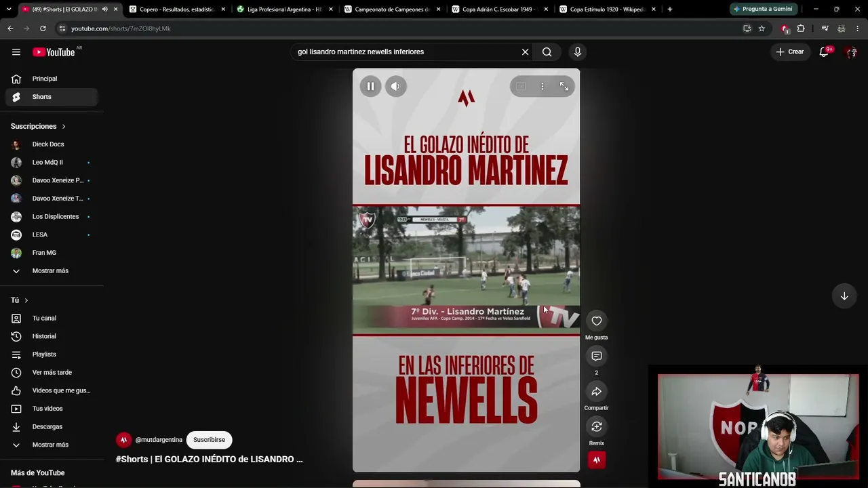Open YouTube notifications bell
868x488 pixels.
point(825,52)
